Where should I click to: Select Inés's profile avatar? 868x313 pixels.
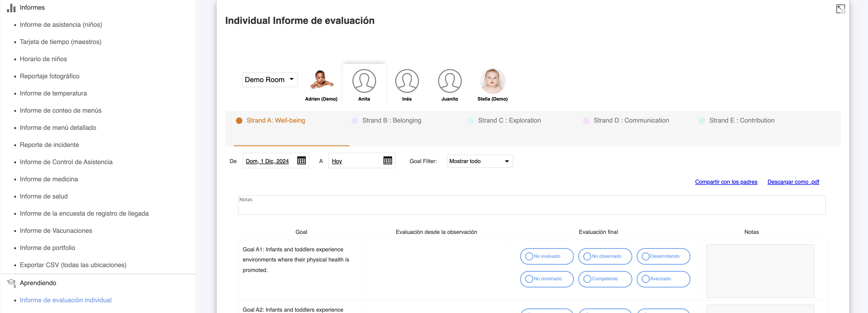click(x=407, y=81)
